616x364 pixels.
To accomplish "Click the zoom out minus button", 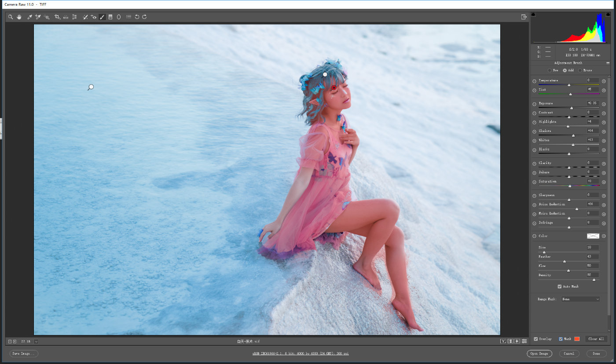I will 10,342.
